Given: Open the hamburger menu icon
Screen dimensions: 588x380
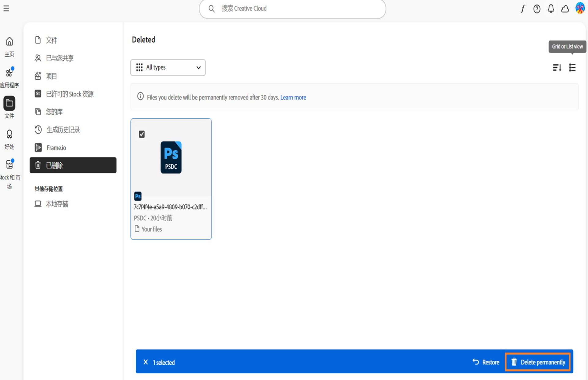Looking at the screenshot, I should coord(6,9).
